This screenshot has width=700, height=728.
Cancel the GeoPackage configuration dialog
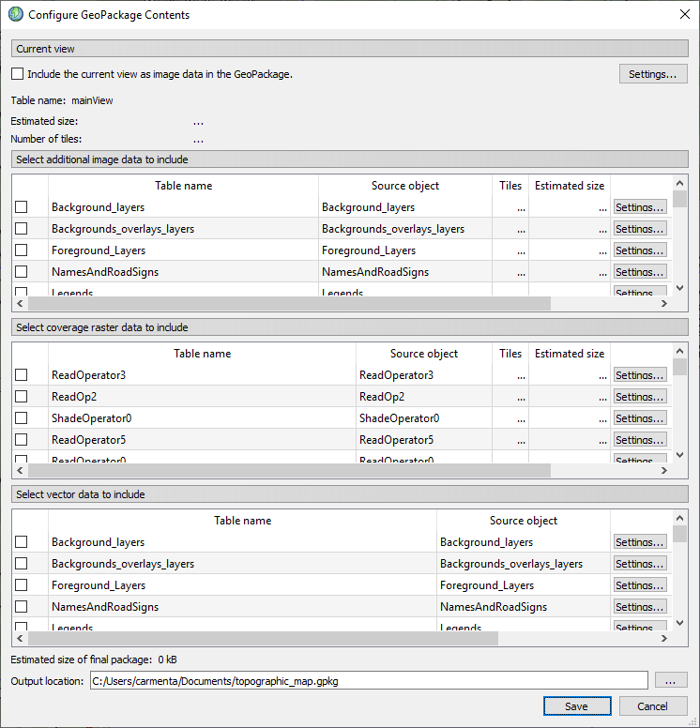tap(652, 706)
